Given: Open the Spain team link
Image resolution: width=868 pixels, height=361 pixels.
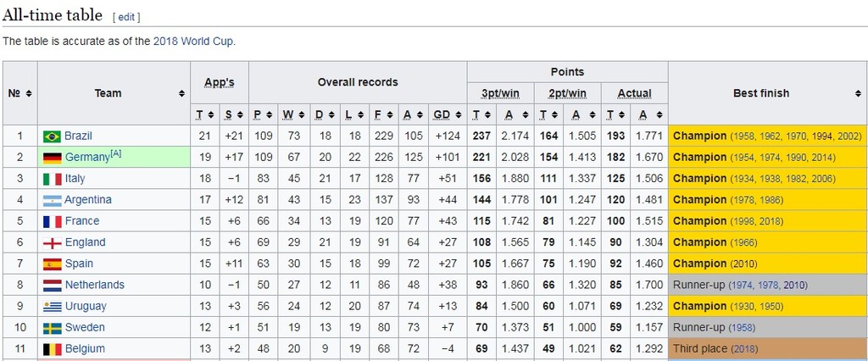Looking at the screenshot, I should 79,264.
